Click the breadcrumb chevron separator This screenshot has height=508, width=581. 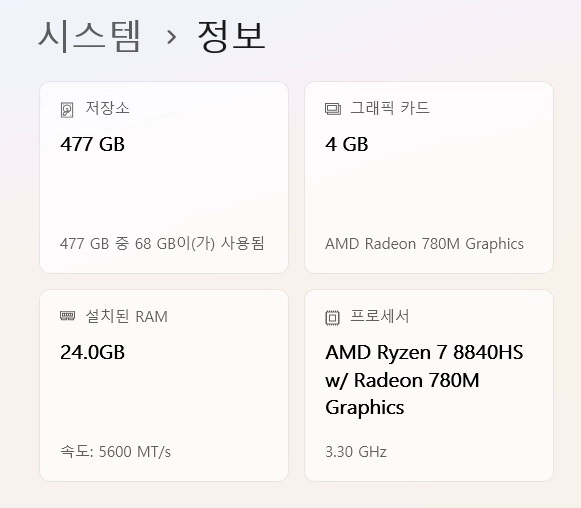171,37
